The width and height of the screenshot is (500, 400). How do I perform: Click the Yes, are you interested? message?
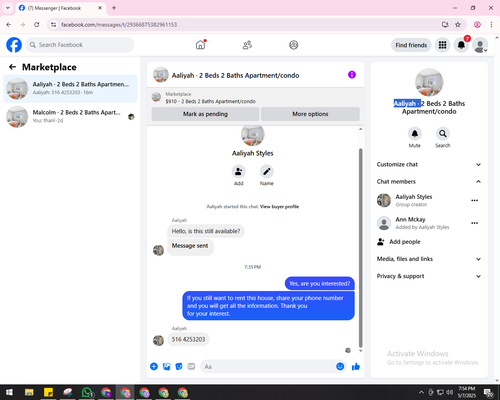point(320,284)
